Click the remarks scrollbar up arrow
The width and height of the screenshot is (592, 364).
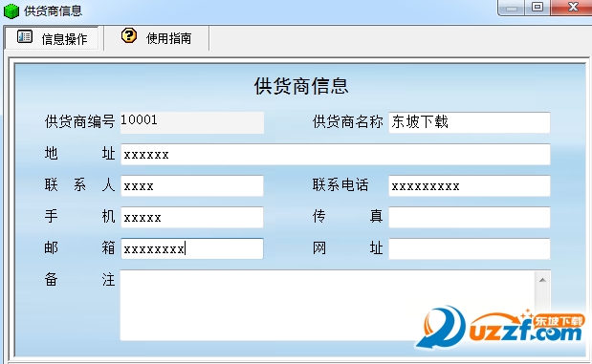542,280
